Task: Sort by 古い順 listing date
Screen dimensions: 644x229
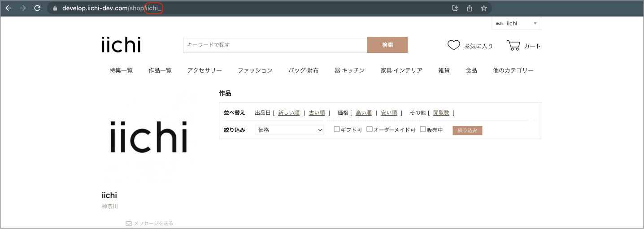Action: click(317, 113)
